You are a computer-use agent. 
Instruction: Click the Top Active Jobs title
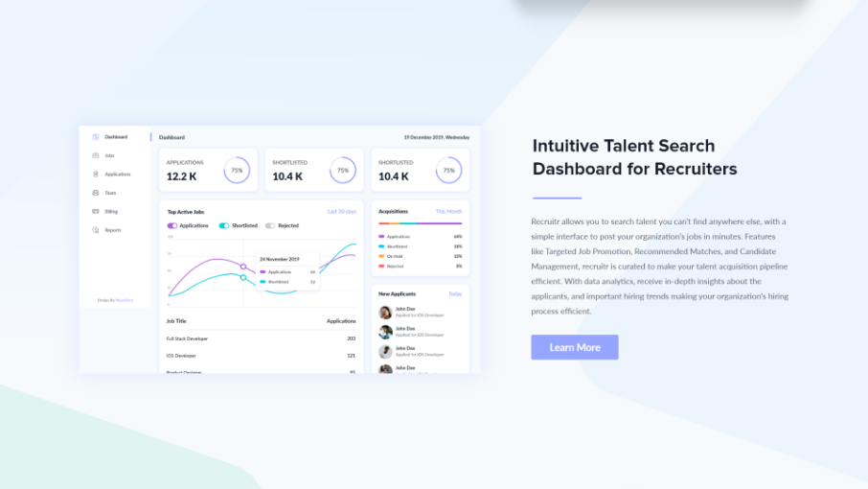pos(186,212)
